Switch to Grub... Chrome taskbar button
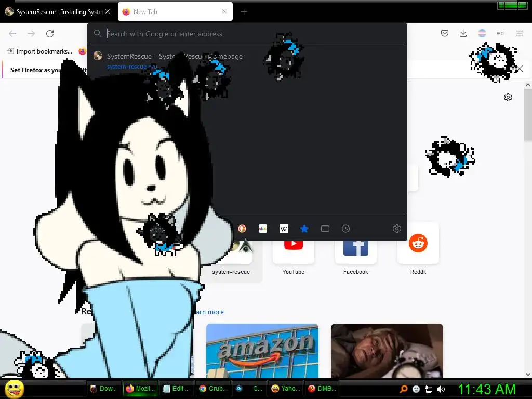Screen dimensions: 532x399 [213, 389]
